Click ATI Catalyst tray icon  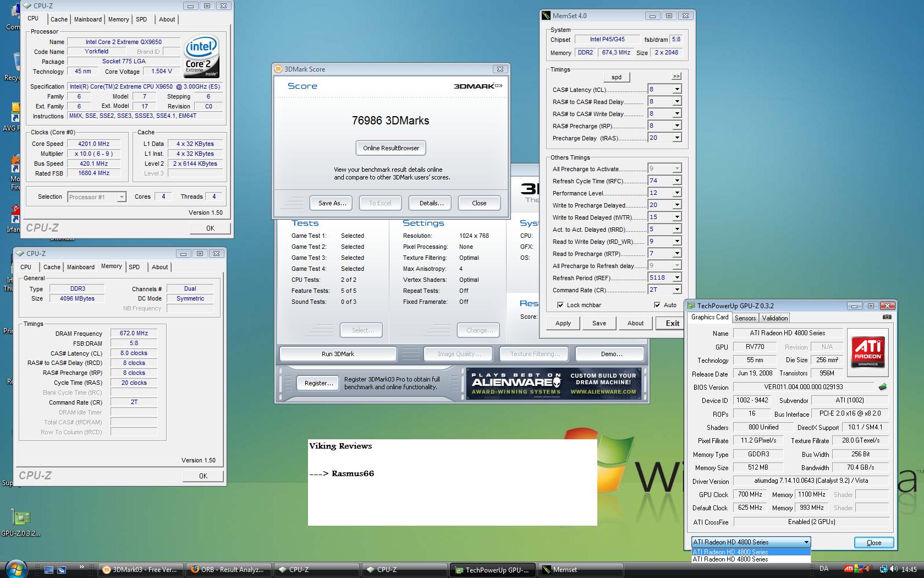coord(849,570)
